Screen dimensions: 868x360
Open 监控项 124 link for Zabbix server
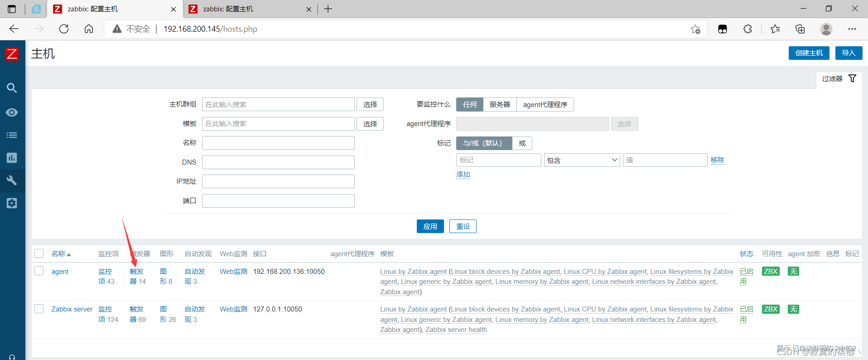pos(108,314)
